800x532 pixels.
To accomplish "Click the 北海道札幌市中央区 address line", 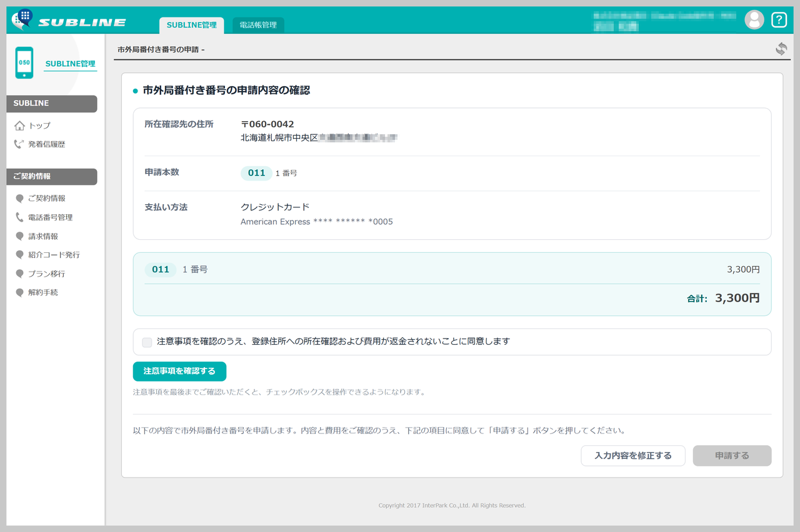I will pyautogui.click(x=319, y=137).
